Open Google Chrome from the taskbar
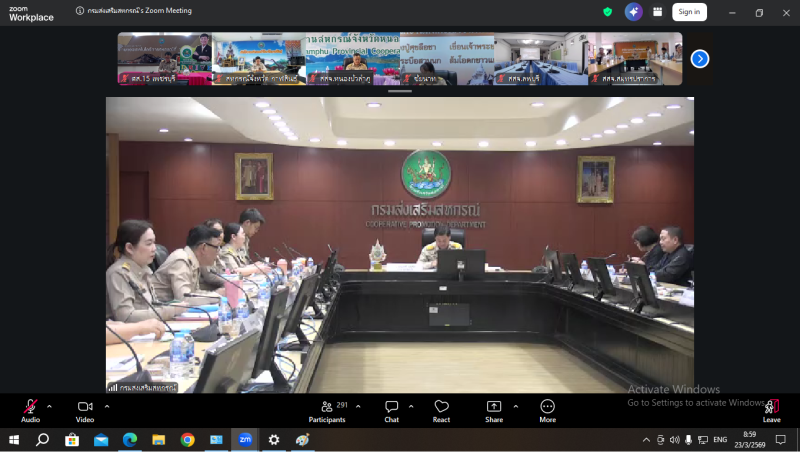Screen dimensions: 800x468 [187, 439]
